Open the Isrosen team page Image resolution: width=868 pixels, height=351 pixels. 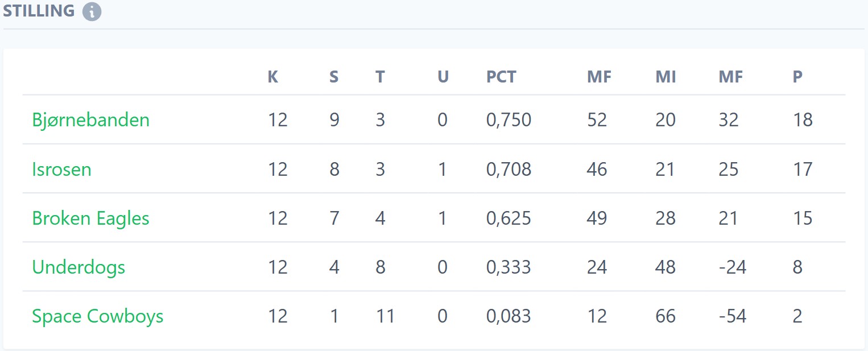point(61,170)
